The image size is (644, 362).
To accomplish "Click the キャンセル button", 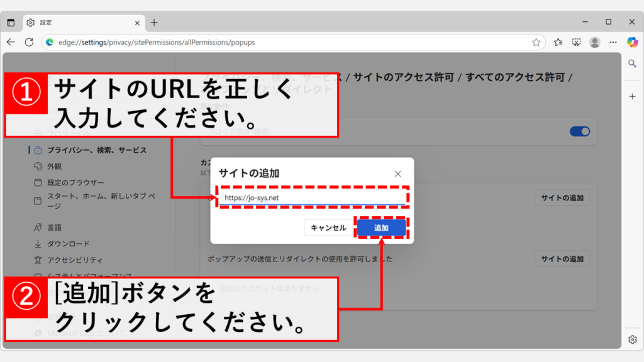I will point(328,228).
